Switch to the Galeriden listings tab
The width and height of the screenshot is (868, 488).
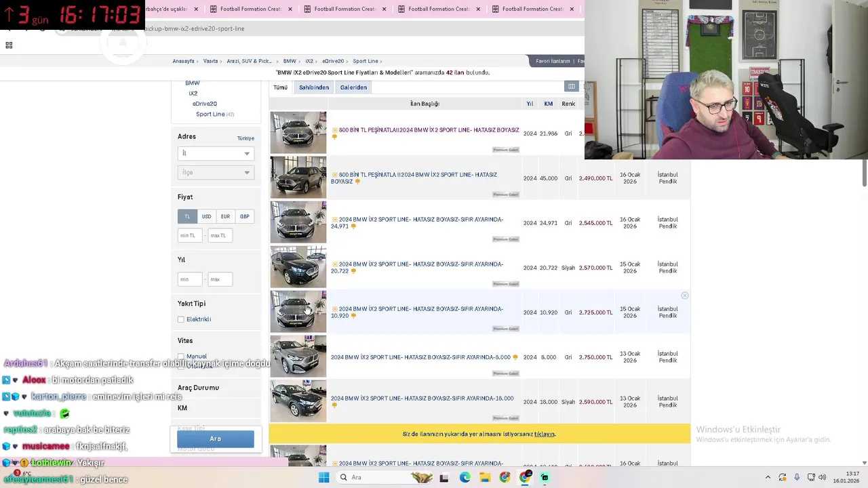(x=353, y=87)
